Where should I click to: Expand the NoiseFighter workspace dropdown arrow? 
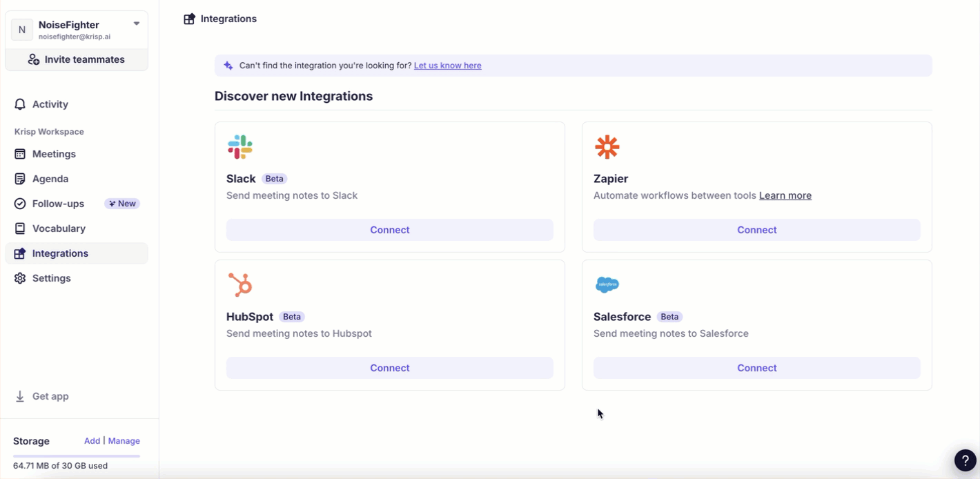tap(137, 23)
